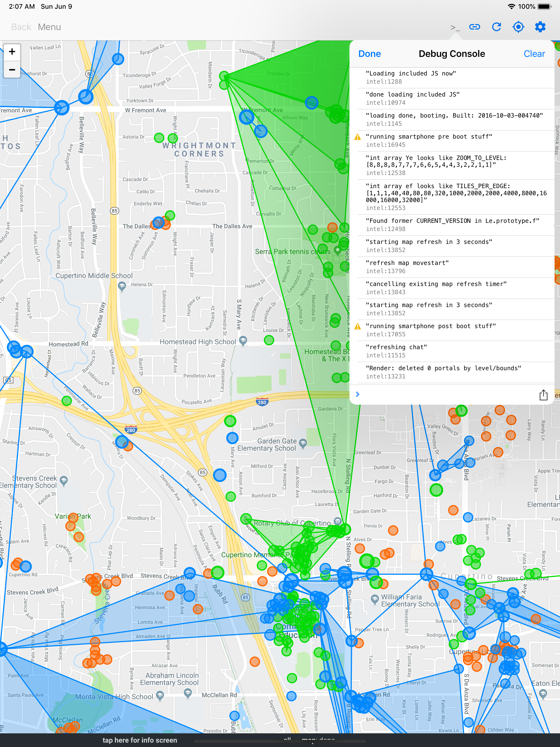Tap the link chain icon in toolbar
Screen dimensions: 560x747
[474, 27]
